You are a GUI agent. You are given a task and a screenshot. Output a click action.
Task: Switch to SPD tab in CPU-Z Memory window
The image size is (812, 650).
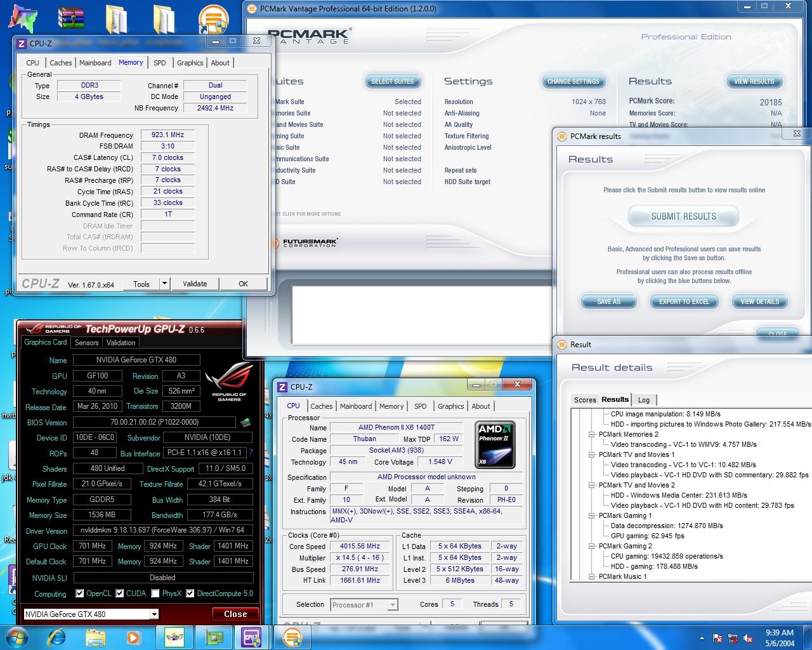(160, 63)
